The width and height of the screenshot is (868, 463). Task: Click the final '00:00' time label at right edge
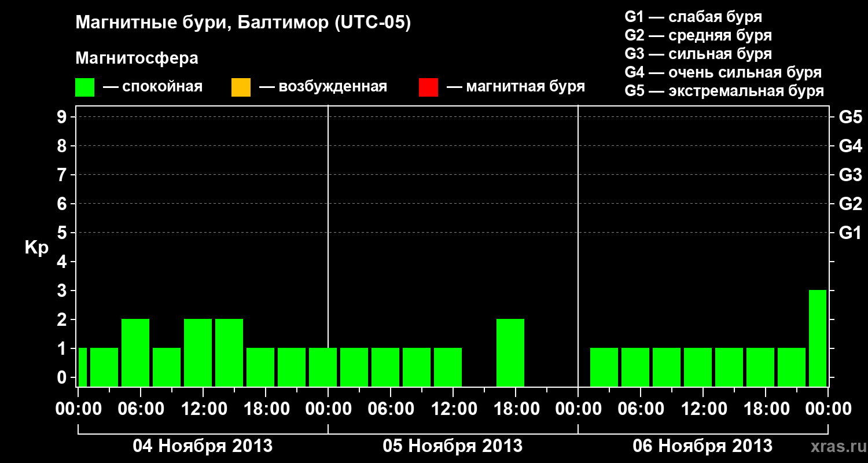point(828,409)
